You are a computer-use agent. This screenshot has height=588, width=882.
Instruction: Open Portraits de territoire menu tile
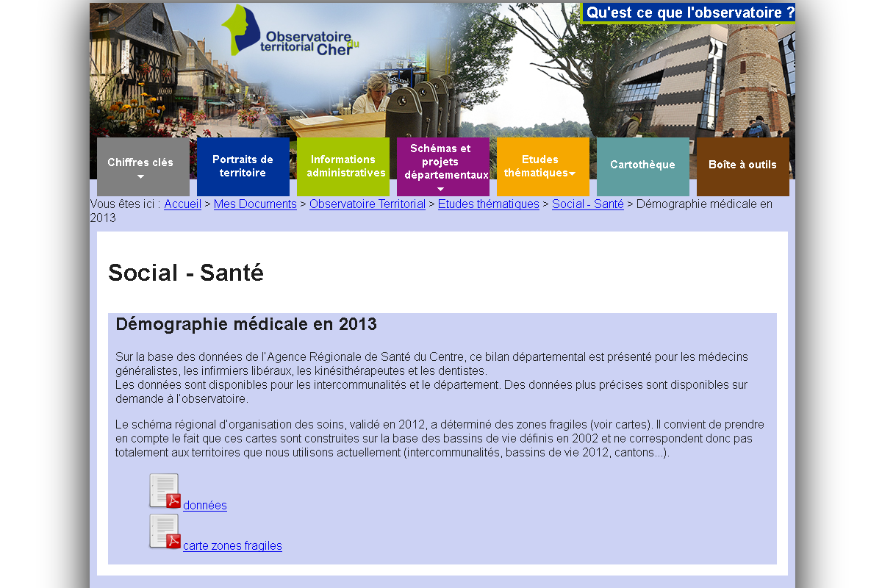[x=243, y=167]
